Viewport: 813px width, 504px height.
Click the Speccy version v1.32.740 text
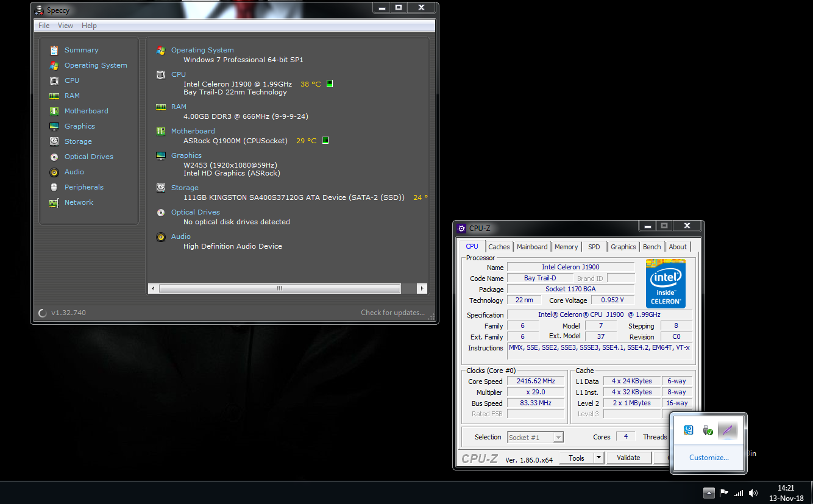tap(68, 313)
